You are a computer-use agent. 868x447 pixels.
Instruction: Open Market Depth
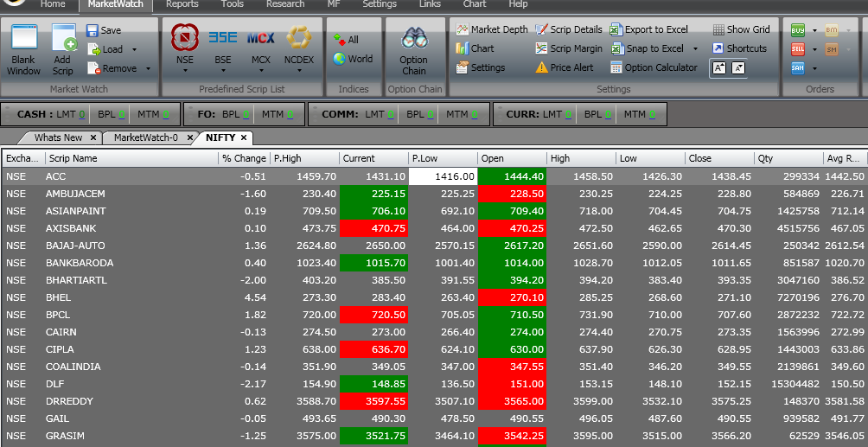(x=492, y=30)
